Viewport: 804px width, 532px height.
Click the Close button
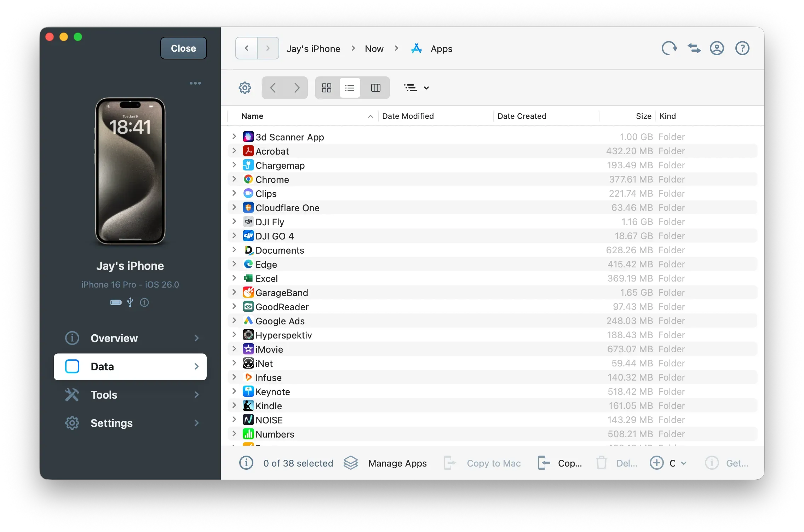coord(183,48)
